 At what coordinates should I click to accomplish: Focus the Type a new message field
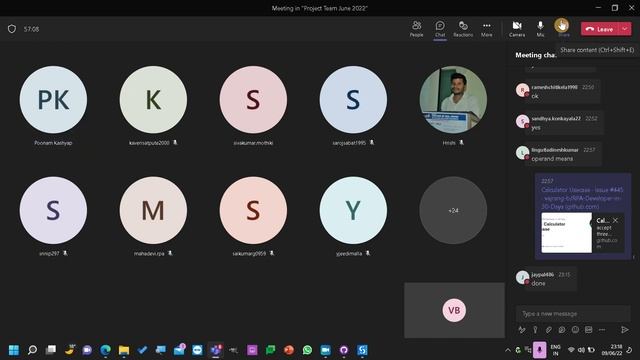pos(573,313)
